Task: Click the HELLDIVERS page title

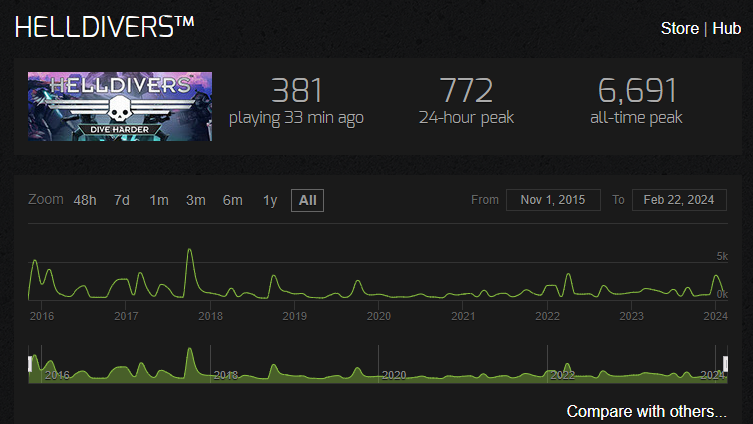Action: pyautogui.click(x=105, y=27)
